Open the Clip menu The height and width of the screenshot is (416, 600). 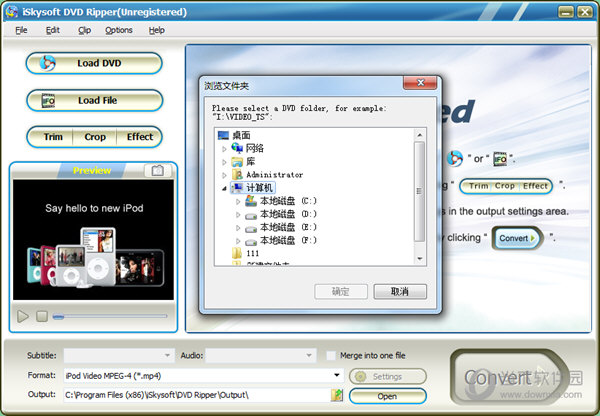pyautogui.click(x=84, y=30)
